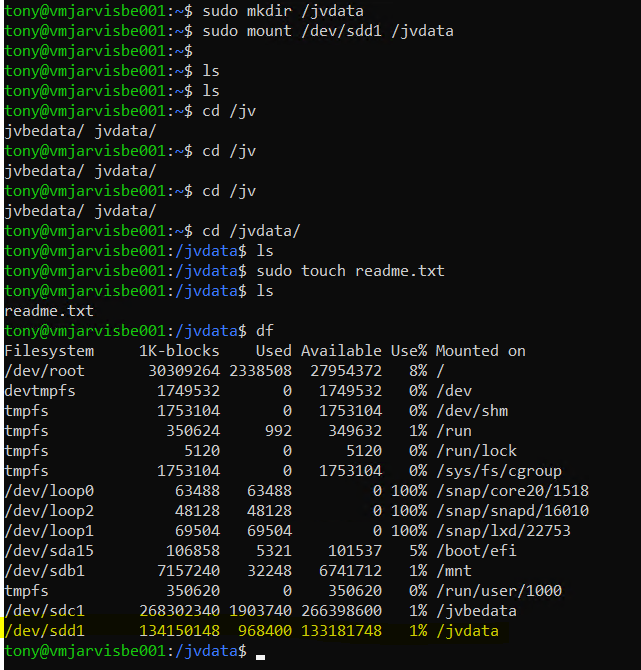The image size is (641, 670).
Task: Click the 1K-blocks value 268302340
Action: coord(179,611)
